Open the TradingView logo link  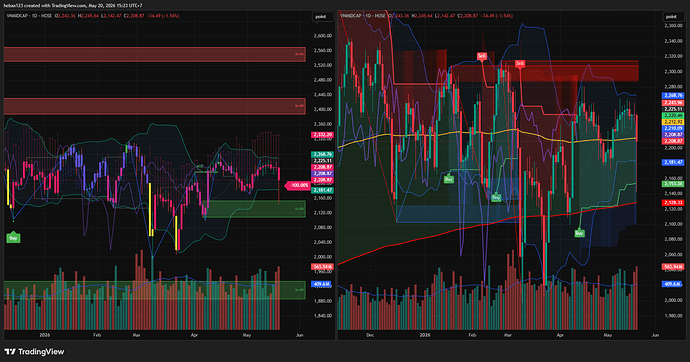34,351
